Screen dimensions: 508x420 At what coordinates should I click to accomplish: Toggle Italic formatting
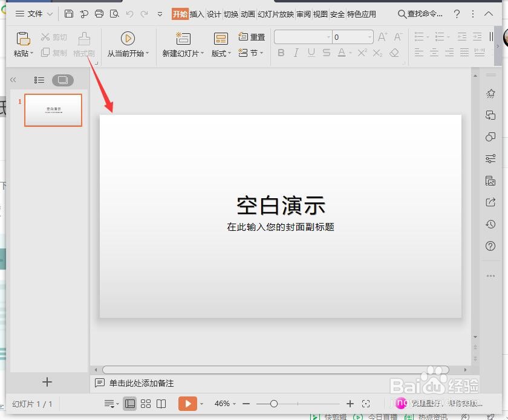pyautogui.click(x=296, y=53)
